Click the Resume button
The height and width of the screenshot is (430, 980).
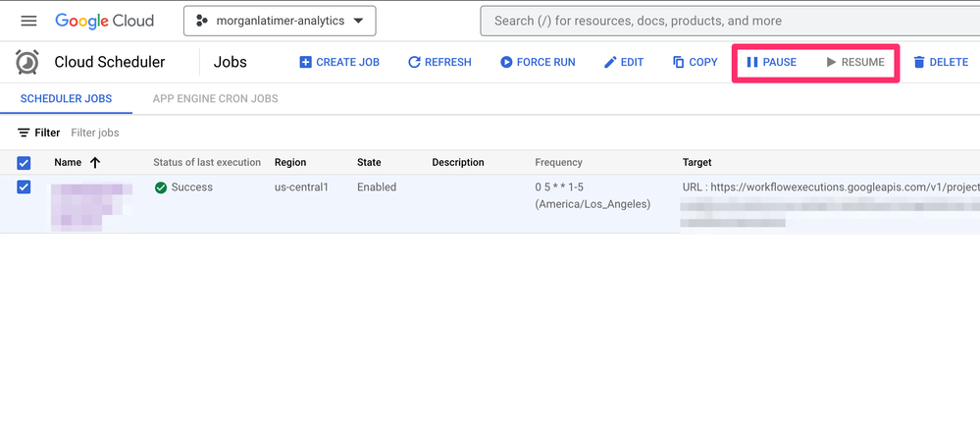pyautogui.click(x=855, y=62)
